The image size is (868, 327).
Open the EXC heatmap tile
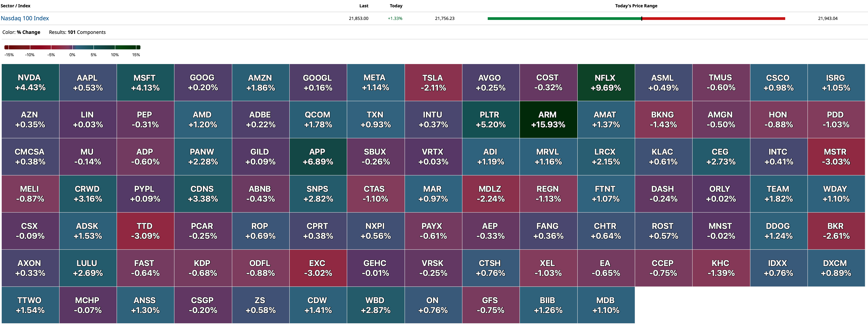[318, 268]
